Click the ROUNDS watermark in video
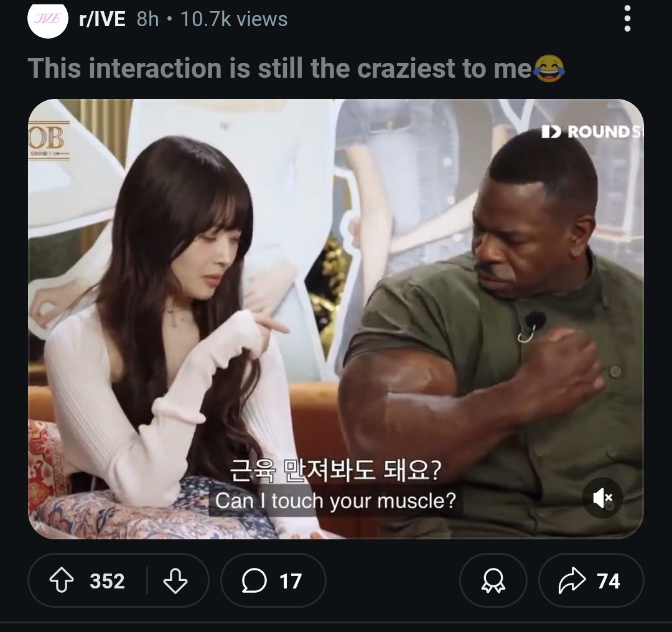 592,131
